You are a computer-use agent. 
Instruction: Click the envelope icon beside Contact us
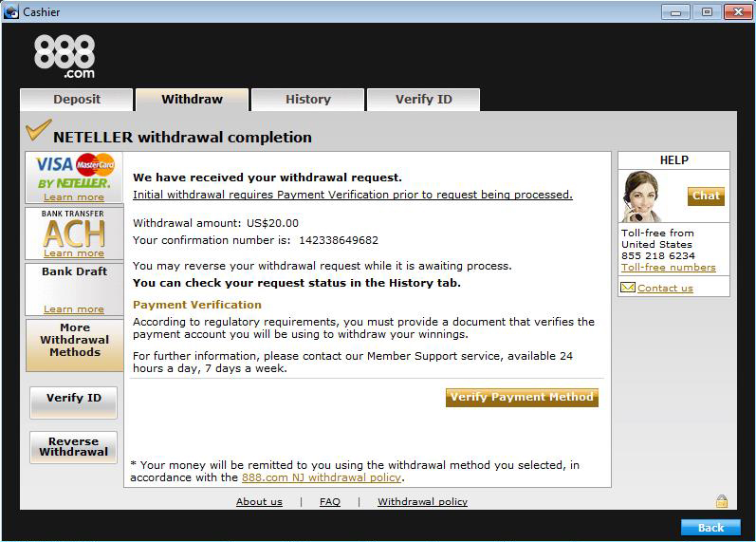click(628, 288)
